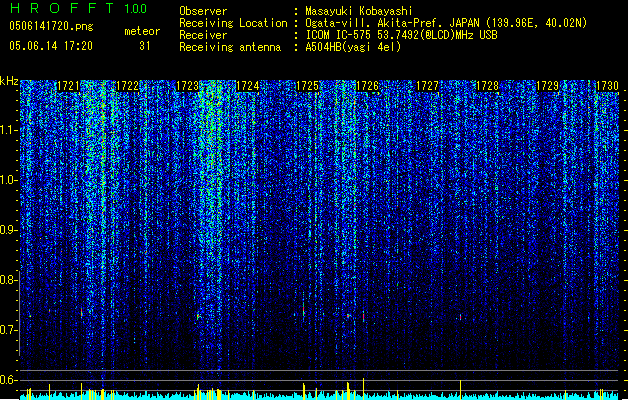Click the meteor echo just after 1723

[x=198, y=317]
